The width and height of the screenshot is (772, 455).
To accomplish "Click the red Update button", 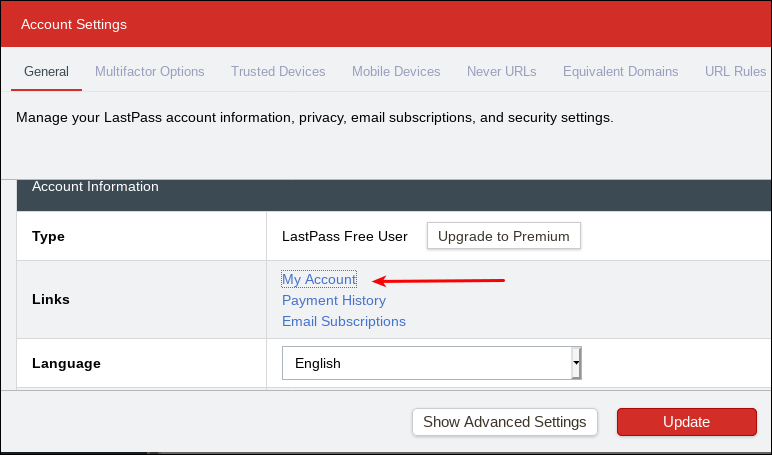I will [x=686, y=422].
